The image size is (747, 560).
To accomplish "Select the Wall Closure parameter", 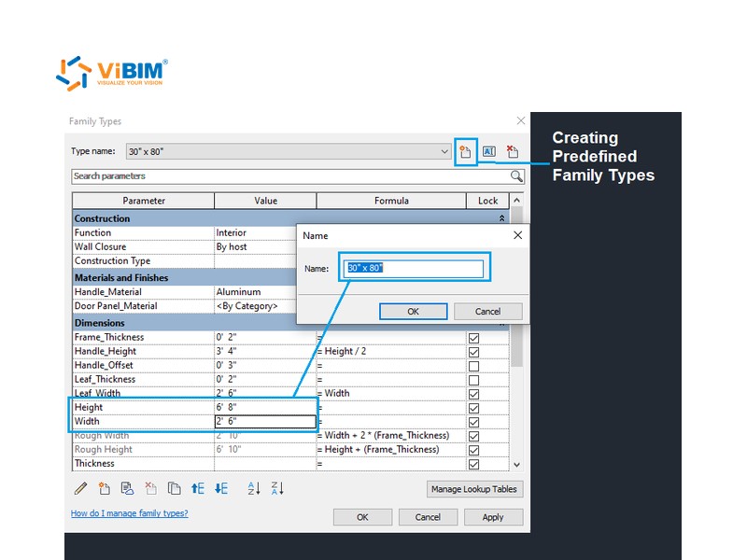I will (x=144, y=246).
